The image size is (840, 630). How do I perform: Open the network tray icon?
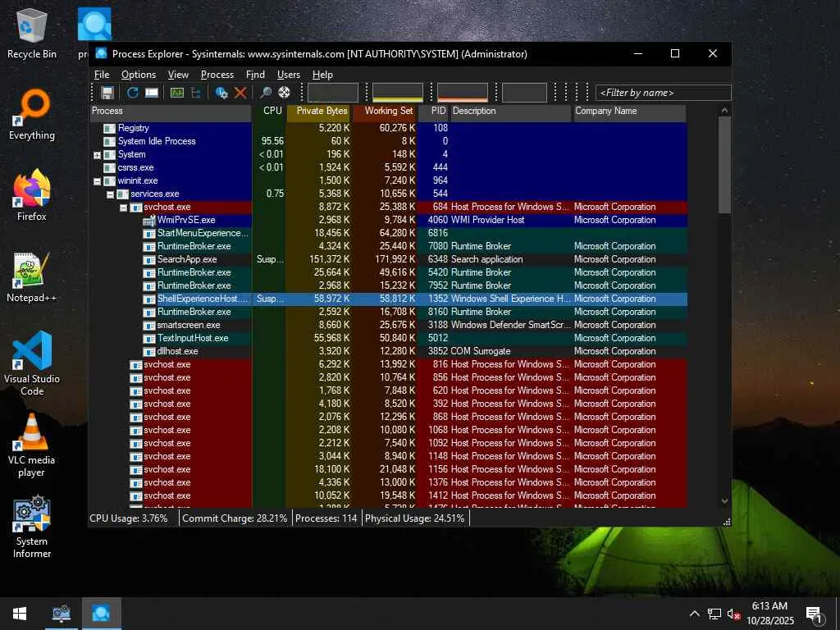pyautogui.click(x=714, y=614)
